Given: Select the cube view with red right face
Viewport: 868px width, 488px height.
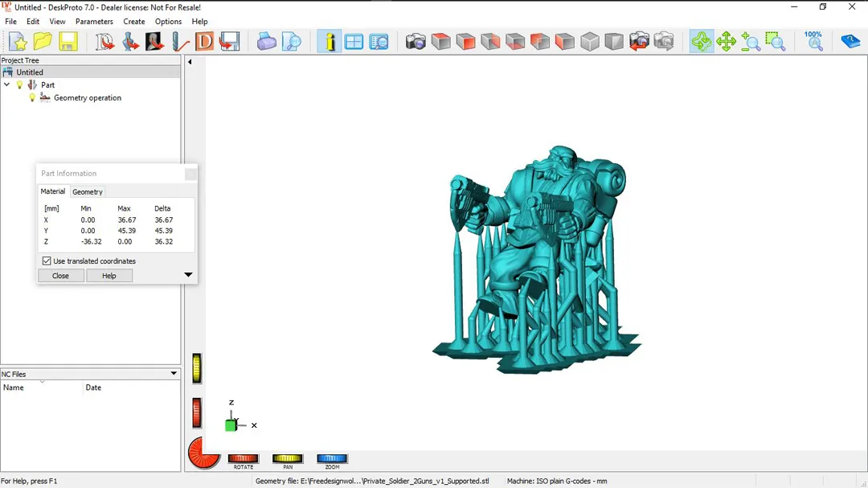Looking at the screenshot, I should click(x=490, y=42).
